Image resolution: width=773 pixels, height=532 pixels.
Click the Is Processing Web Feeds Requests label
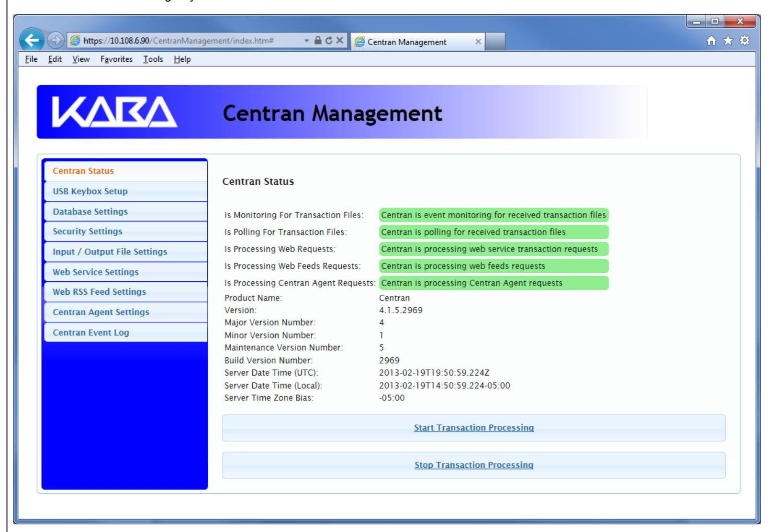[292, 266]
